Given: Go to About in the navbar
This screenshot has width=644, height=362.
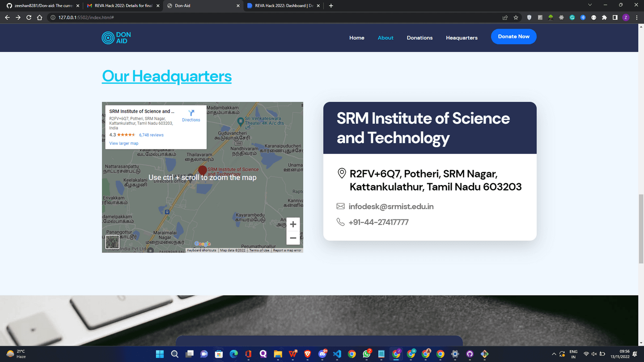Looking at the screenshot, I should tap(386, 38).
